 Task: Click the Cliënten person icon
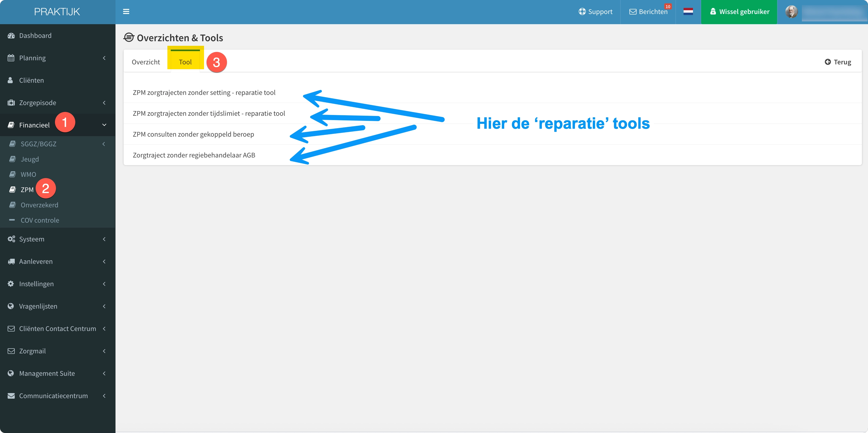tap(10, 80)
